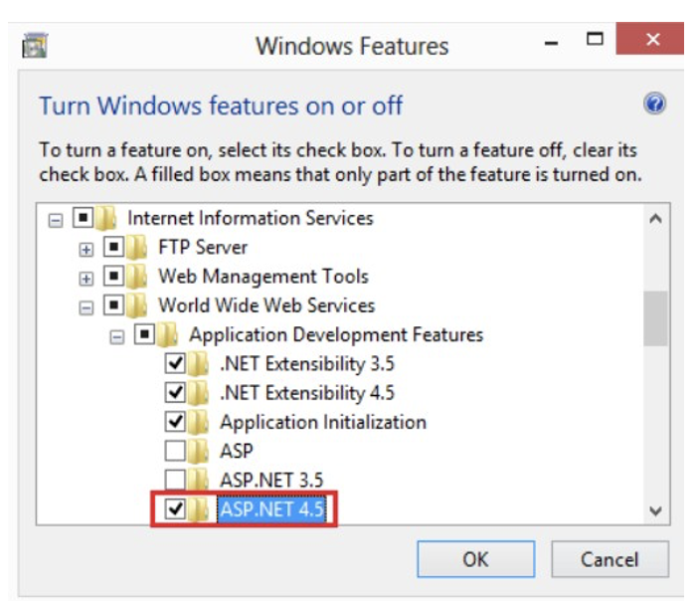700x603 pixels.
Task: Click the Internet Information Services folder icon
Action: (x=105, y=218)
